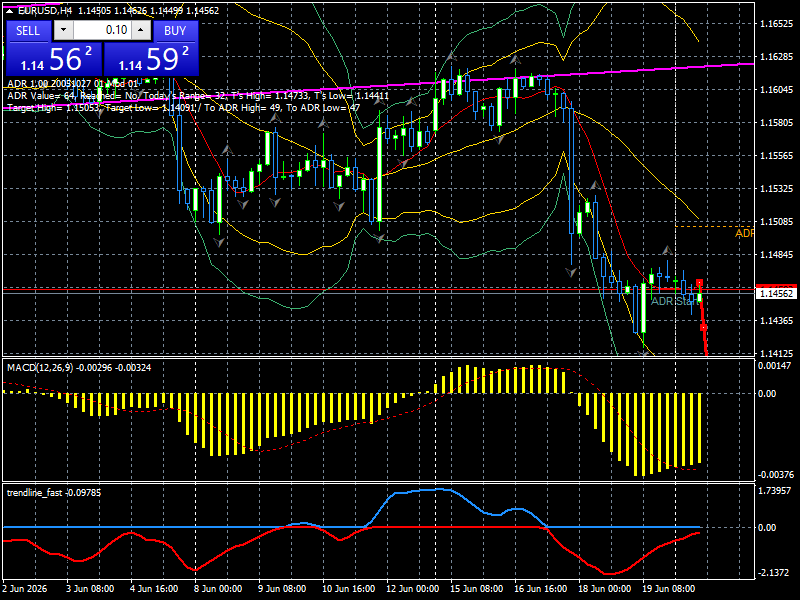
Task: Click the 15 Jun 08:00 time label
Action: [477, 588]
